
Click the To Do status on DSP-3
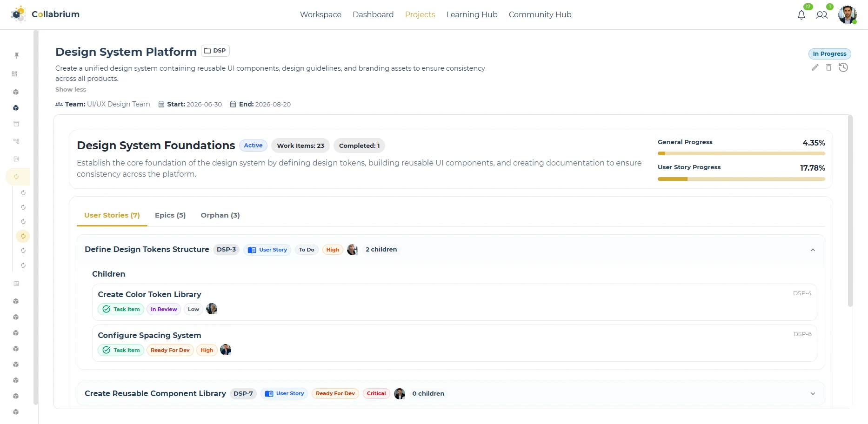click(x=307, y=250)
